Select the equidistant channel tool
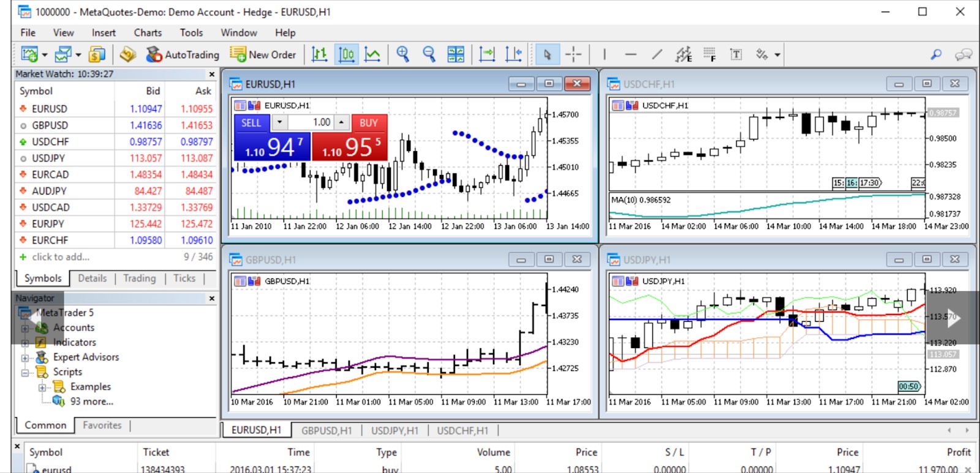This screenshot has width=980, height=473. tap(684, 54)
